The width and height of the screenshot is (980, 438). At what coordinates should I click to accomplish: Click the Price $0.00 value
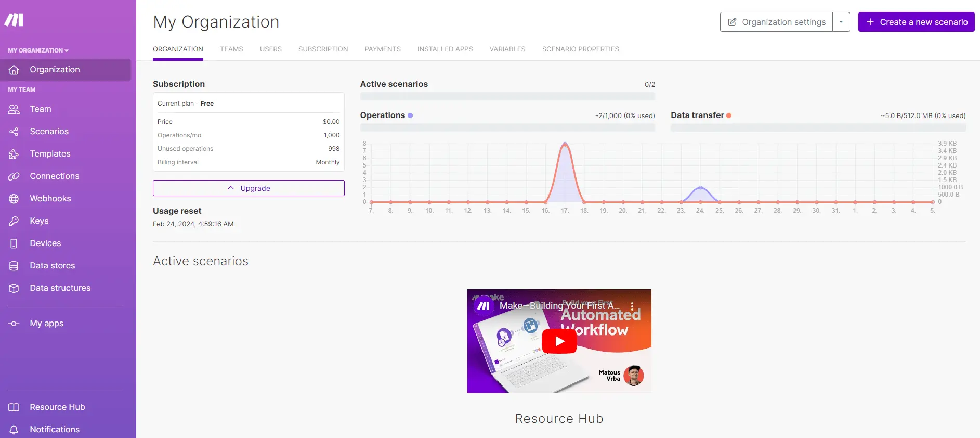pyautogui.click(x=331, y=122)
